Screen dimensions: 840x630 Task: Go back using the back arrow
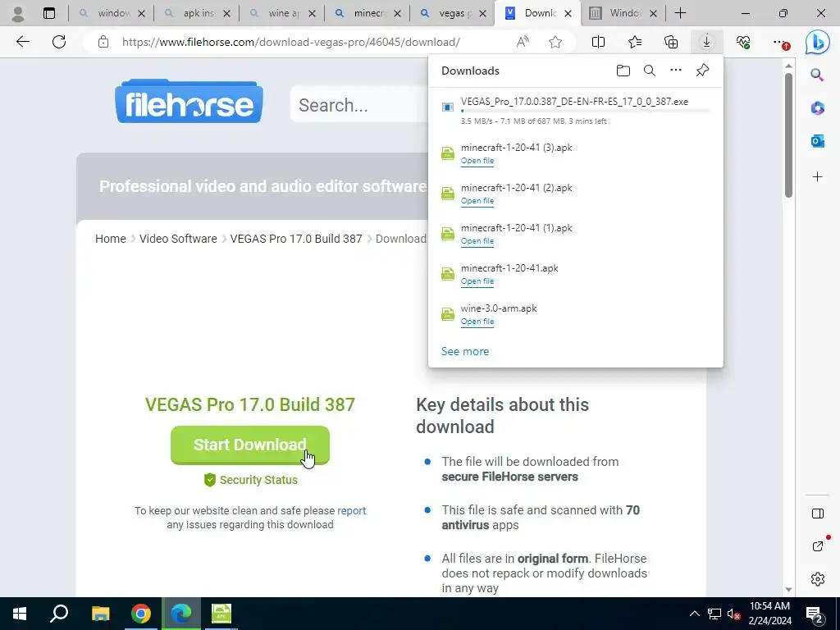(x=22, y=42)
